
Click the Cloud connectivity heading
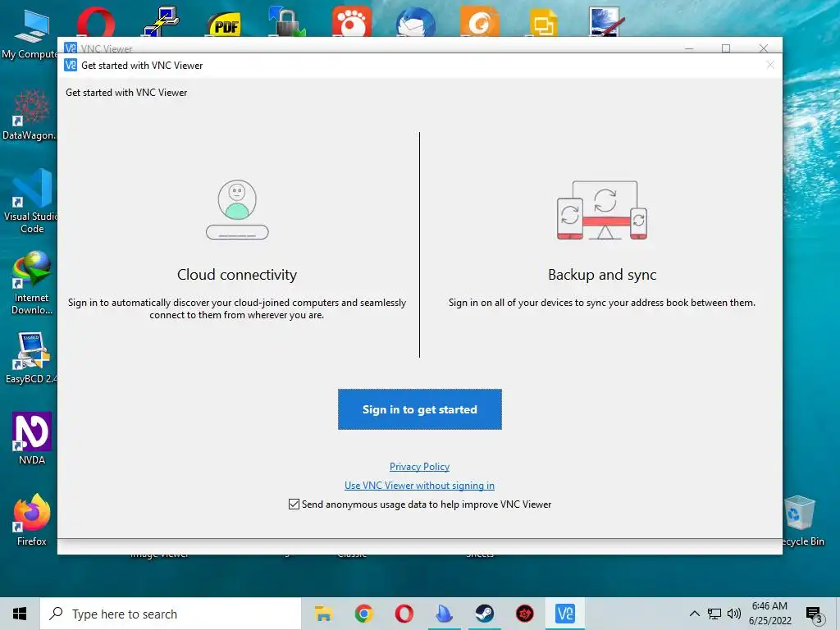point(237,274)
